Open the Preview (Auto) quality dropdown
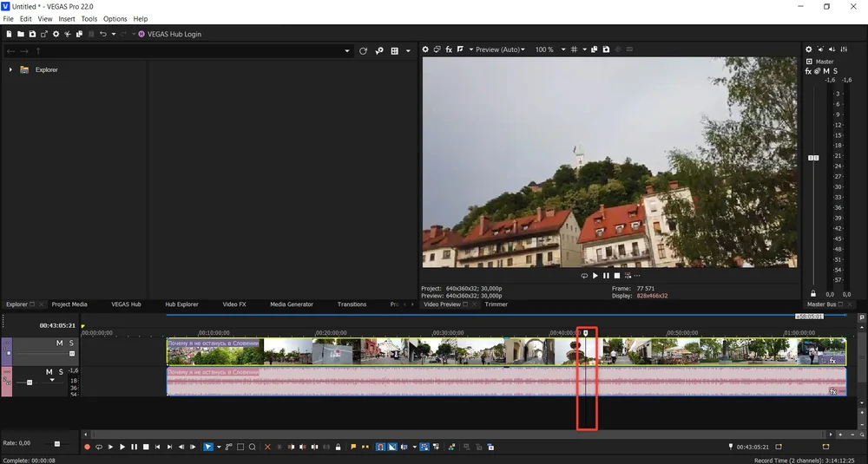The height and width of the screenshot is (464, 868). [x=497, y=49]
